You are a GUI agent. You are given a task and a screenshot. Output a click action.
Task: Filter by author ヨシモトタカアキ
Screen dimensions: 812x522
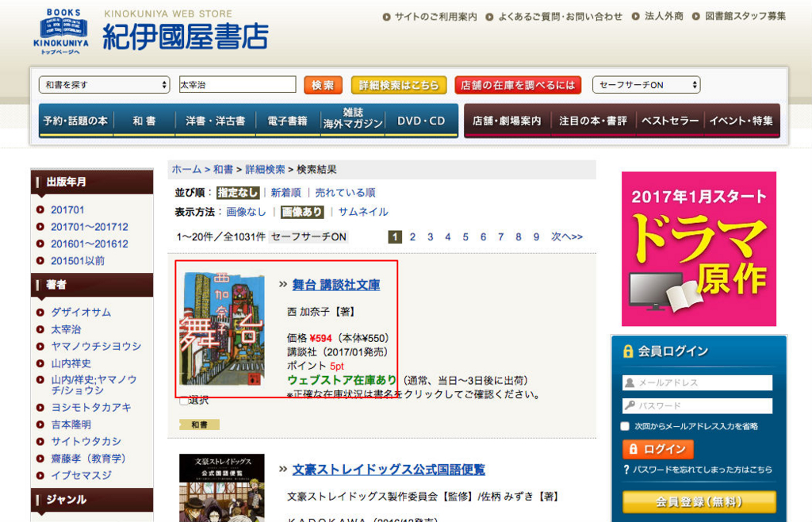coord(91,408)
